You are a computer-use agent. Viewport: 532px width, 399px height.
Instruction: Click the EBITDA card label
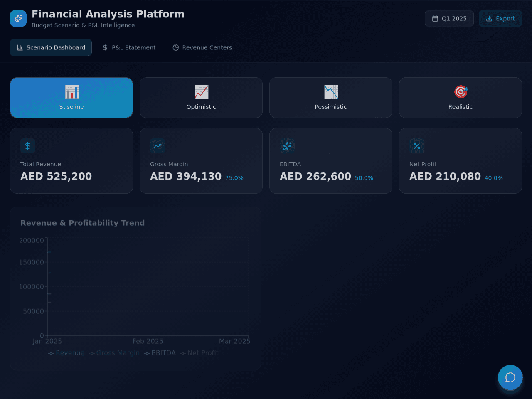pyautogui.click(x=291, y=164)
